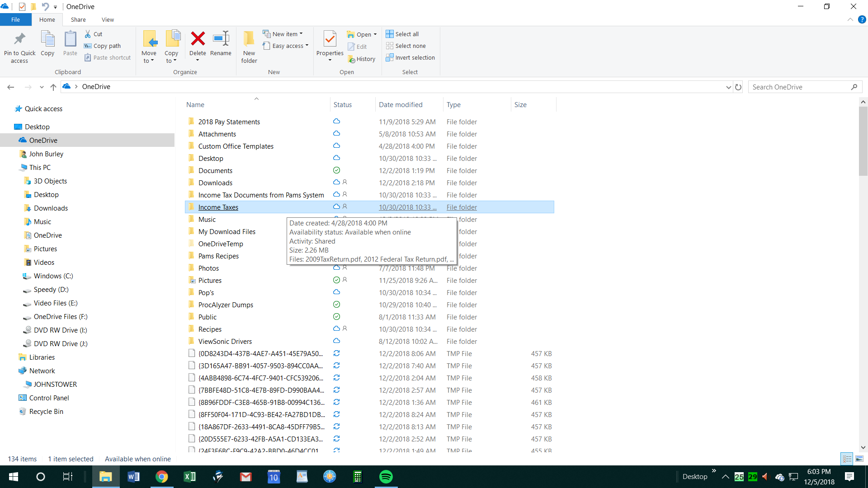The image size is (868, 488).
Task: Click the Back navigation arrow
Action: [x=11, y=87]
